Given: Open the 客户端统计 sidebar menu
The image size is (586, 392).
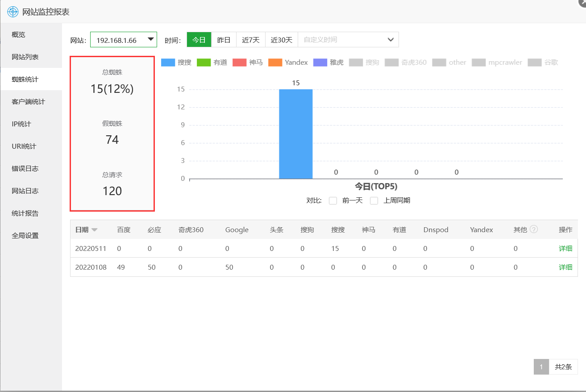Looking at the screenshot, I should 31,101.
